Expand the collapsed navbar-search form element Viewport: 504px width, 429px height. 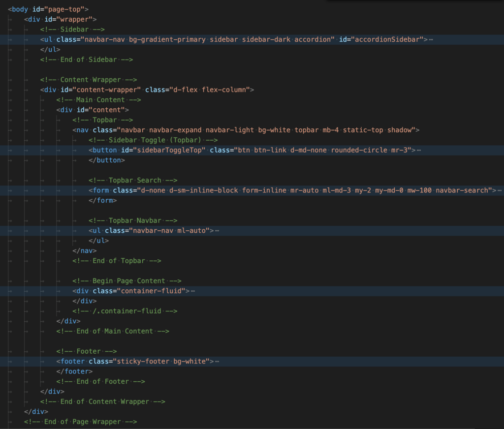coord(499,190)
